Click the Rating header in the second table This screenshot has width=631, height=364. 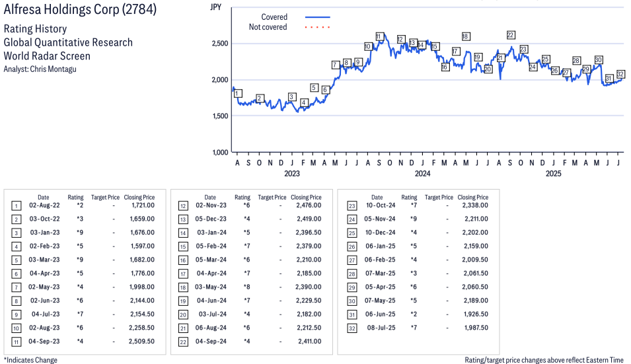click(242, 197)
